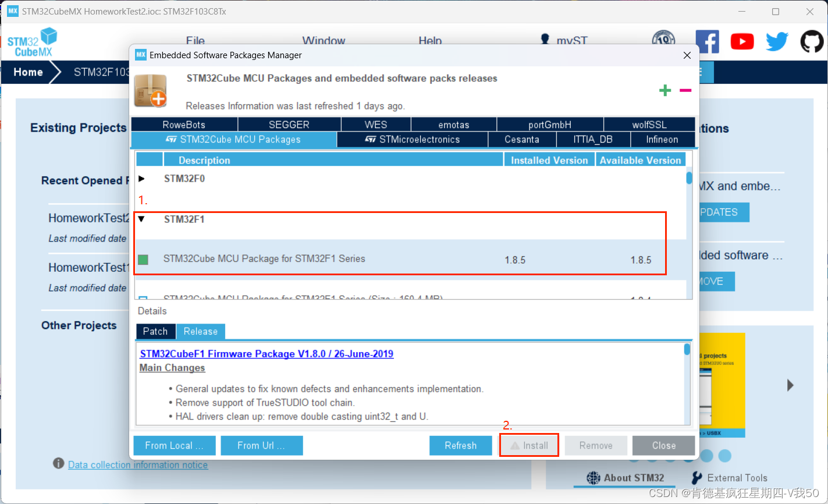Open the File menu
The width and height of the screenshot is (828, 504).
click(196, 41)
